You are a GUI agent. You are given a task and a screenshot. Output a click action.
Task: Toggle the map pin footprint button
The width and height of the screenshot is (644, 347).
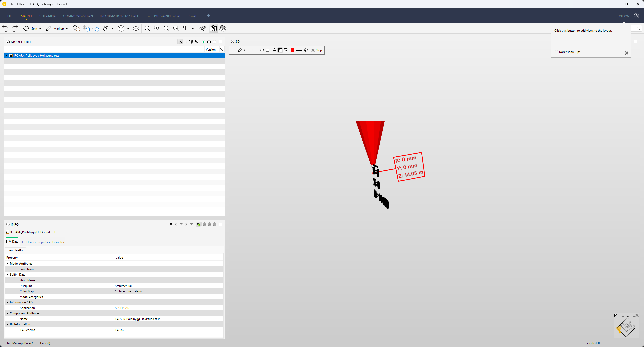[213, 28]
